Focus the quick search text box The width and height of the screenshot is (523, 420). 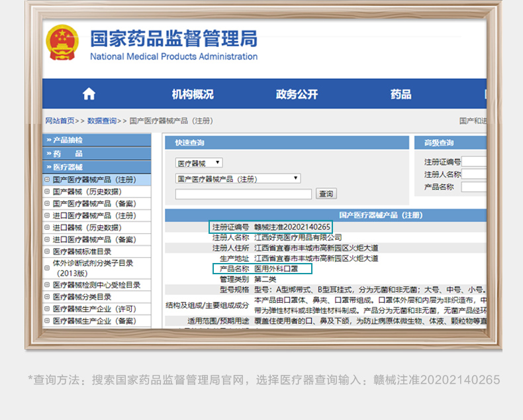(244, 194)
